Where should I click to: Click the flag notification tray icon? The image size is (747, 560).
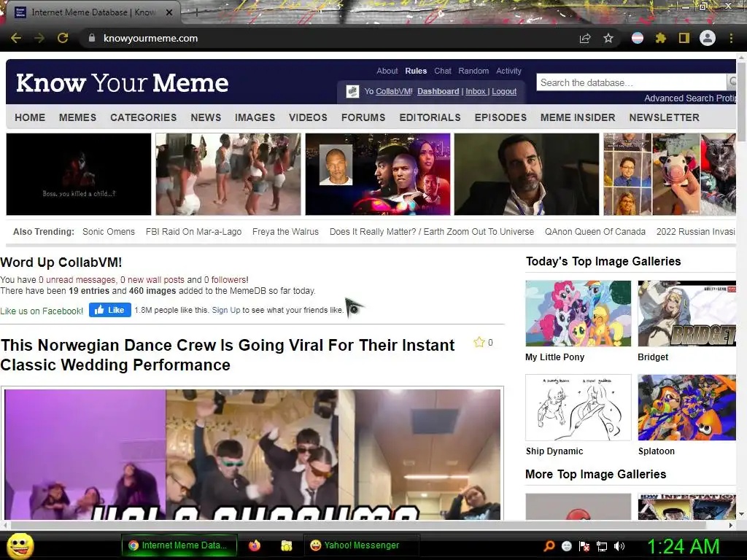pos(584,546)
